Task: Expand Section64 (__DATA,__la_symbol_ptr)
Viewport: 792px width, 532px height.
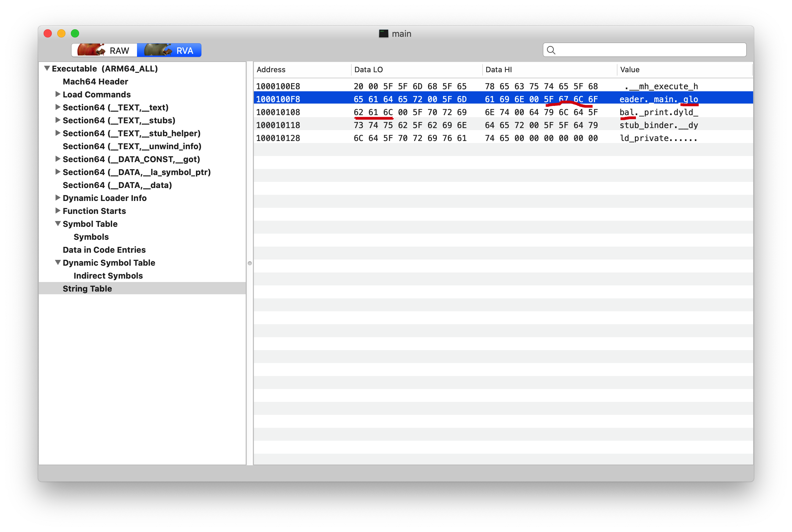Action: 58,172
